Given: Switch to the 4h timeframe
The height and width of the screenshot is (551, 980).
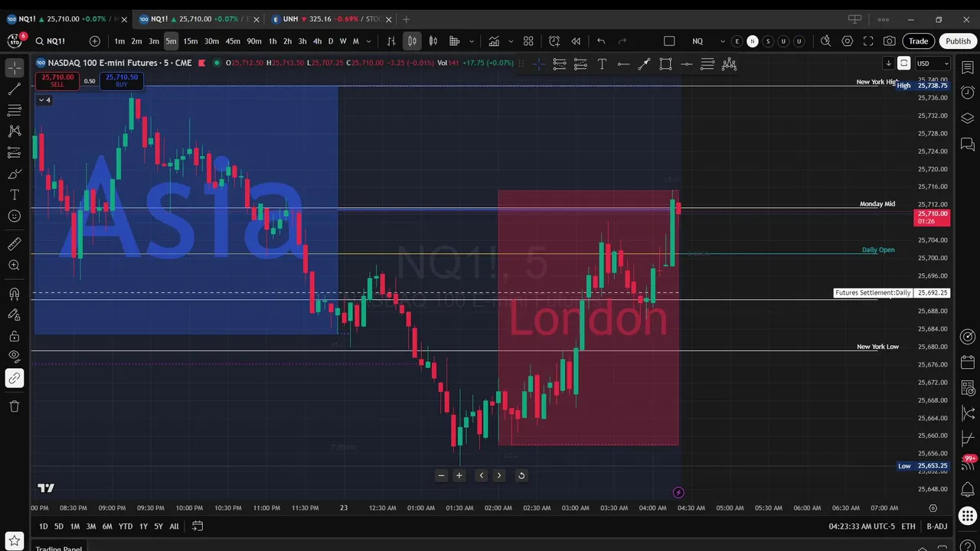Looking at the screenshot, I should [x=317, y=41].
